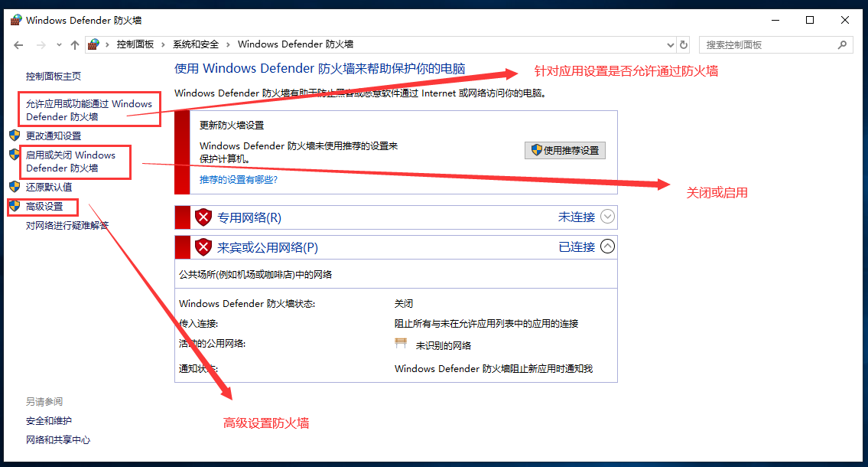This screenshot has width=868, height=467.
Task: Click the bench icon beside 未识别的网络
Action: (401, 344)
